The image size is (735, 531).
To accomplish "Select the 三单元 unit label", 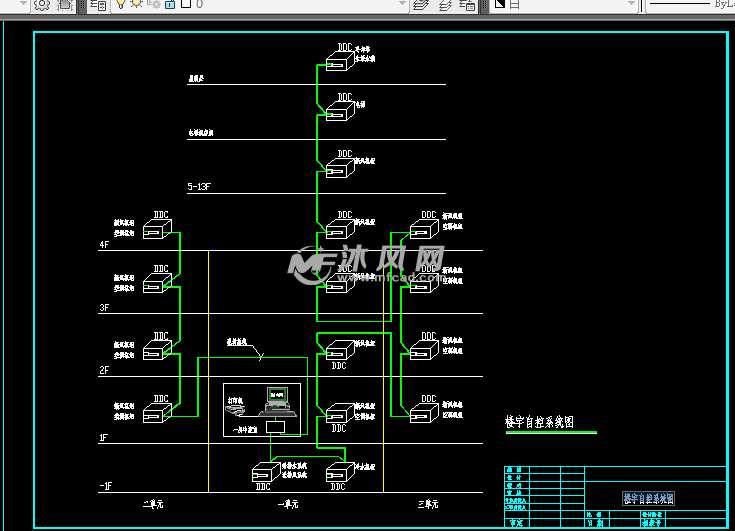I will (428, 504).
